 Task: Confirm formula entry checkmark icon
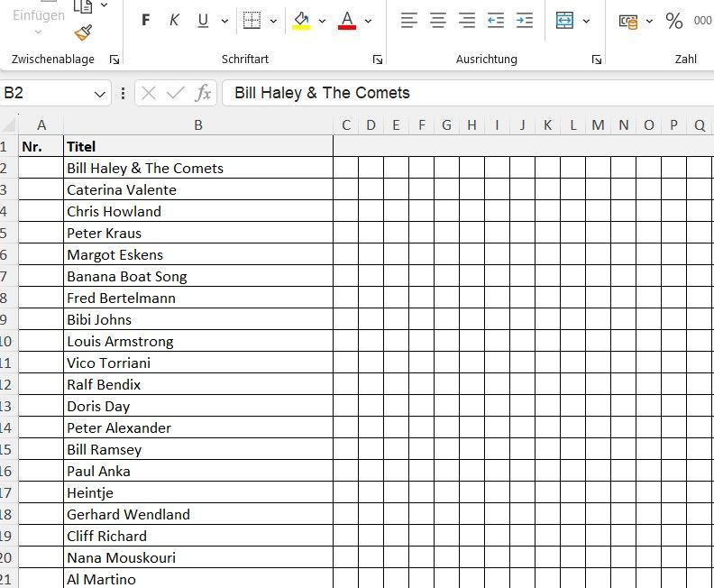pyautogui.click(x=176, y=94)
